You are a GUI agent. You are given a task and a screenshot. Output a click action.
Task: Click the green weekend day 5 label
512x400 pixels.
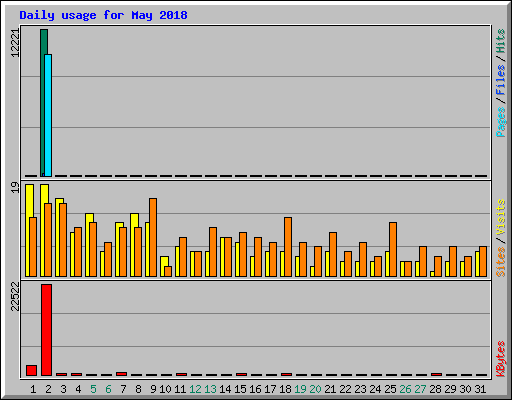[93, 389]
